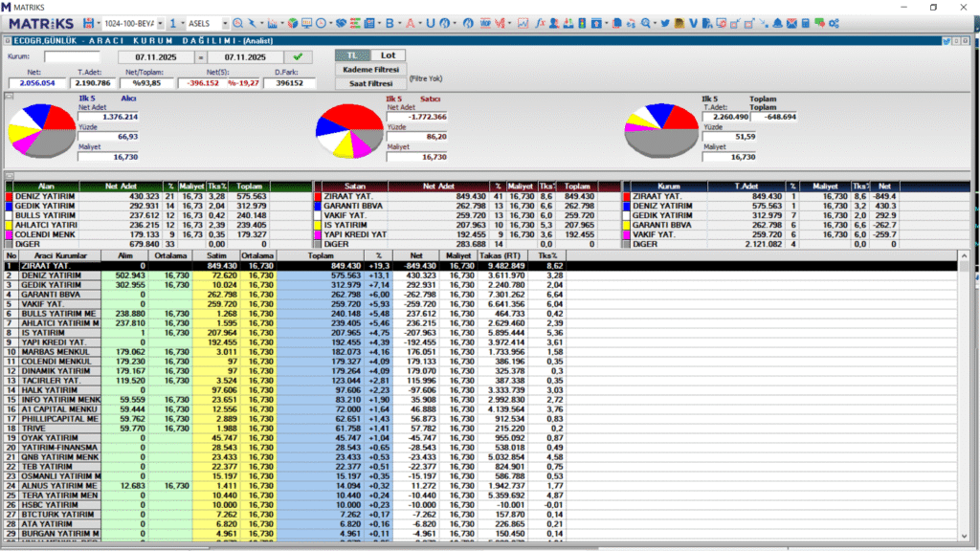Click the alarm bell icon
This screenshot has width=980, height=551.
point(777,22)
